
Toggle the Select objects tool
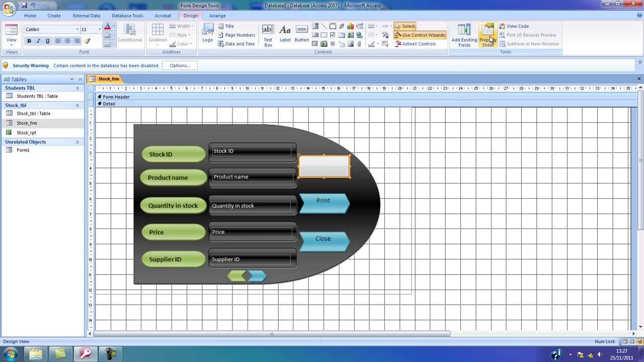pyautogui.click(x=405, y=26)
